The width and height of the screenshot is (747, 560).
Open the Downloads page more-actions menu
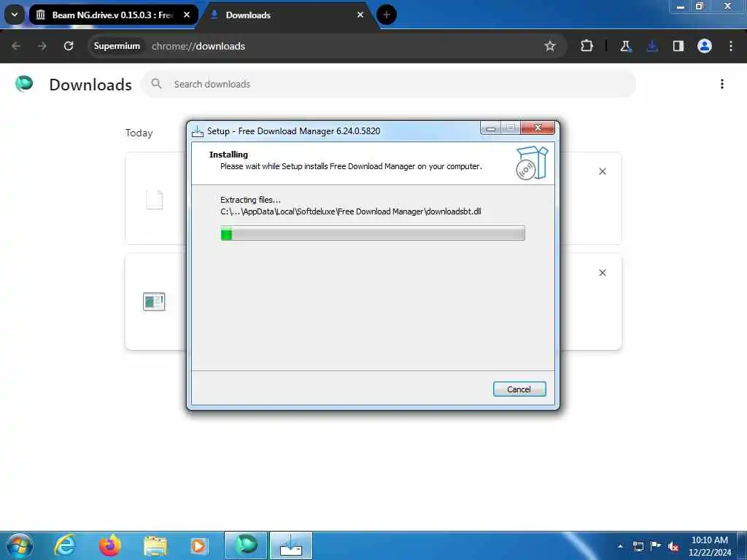tap(722, 84)
